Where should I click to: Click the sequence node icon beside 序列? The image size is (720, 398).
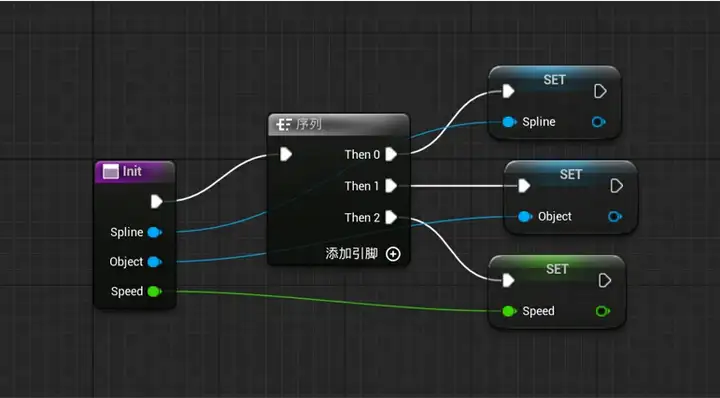pyautogui.click(x=284, y=124)
